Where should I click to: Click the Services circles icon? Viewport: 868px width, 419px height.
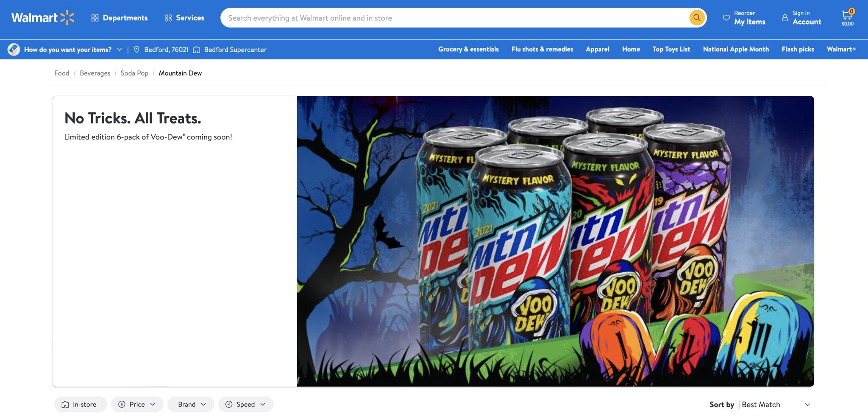(x=168, y=18)
